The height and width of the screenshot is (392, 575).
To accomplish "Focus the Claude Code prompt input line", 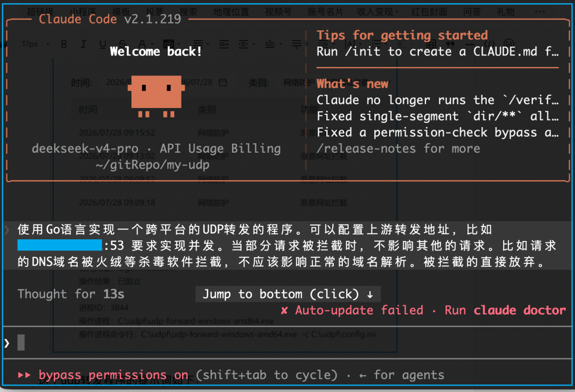I will 287,343.
